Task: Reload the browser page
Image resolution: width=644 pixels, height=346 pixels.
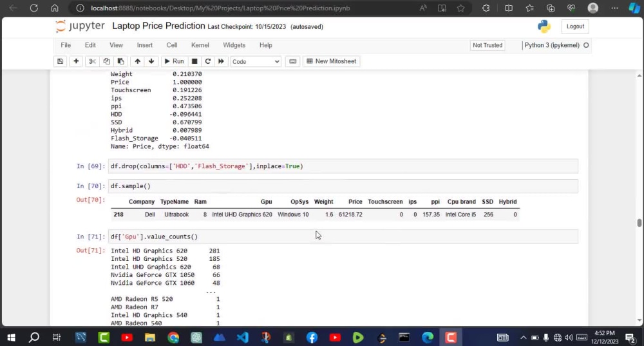Action: [x=33, y=8]
